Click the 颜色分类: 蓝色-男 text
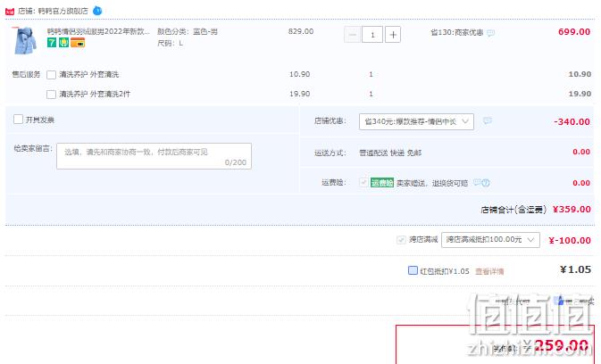 click(188, 31)
